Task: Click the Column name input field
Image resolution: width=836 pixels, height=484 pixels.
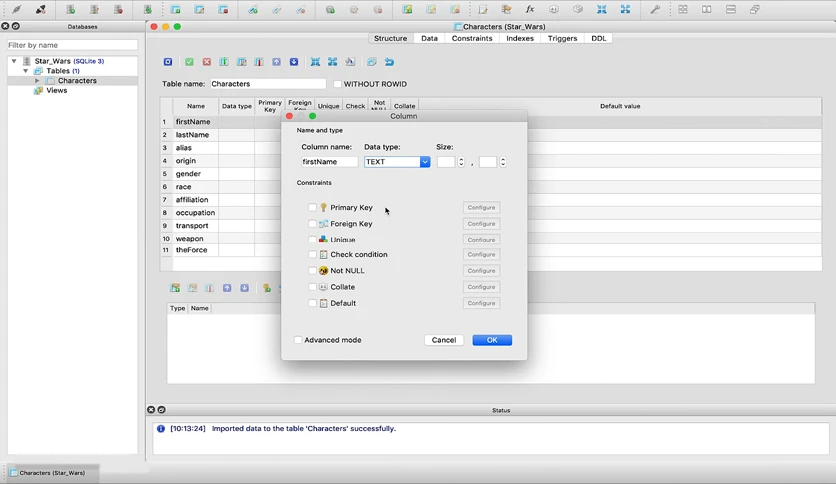Action: pyautogui.click(x=329, y=162)
